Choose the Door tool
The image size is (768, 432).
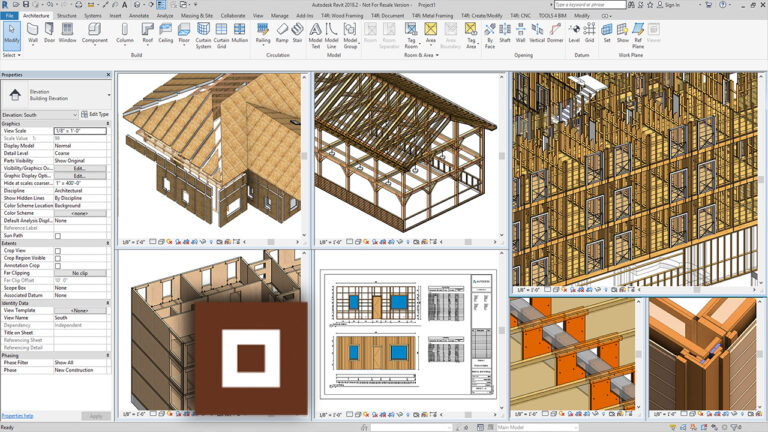[x=49, y=33]
